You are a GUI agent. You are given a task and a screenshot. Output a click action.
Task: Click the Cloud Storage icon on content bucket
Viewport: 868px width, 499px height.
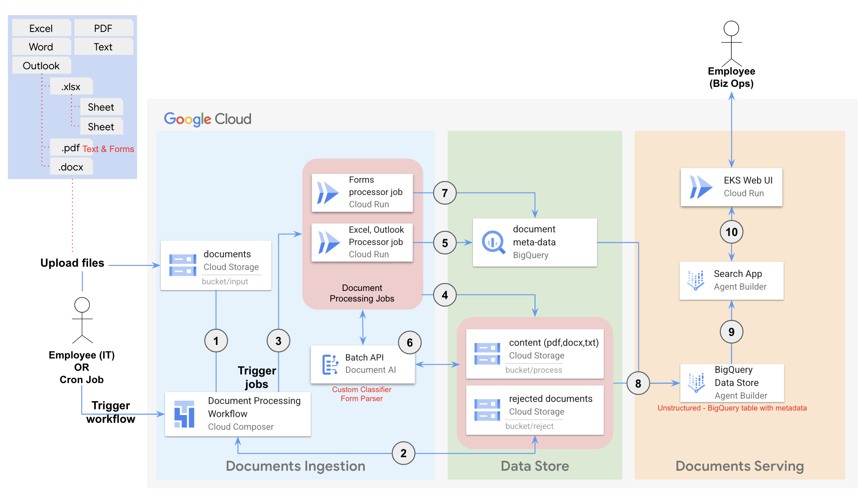coord(487,354)
